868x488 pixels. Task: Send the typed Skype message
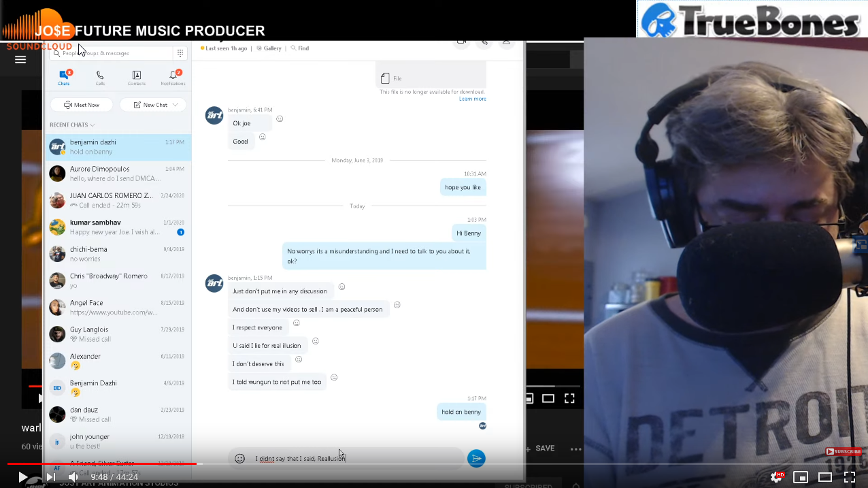(476, 458)
